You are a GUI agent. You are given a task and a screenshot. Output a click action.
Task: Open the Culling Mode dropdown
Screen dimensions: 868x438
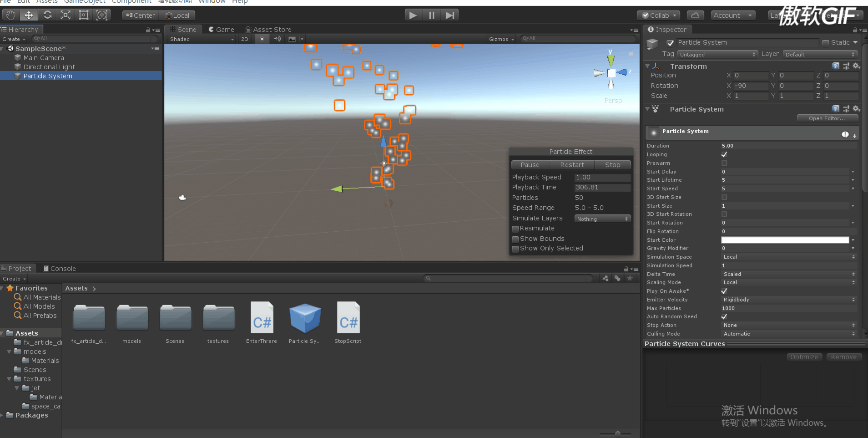789,334
